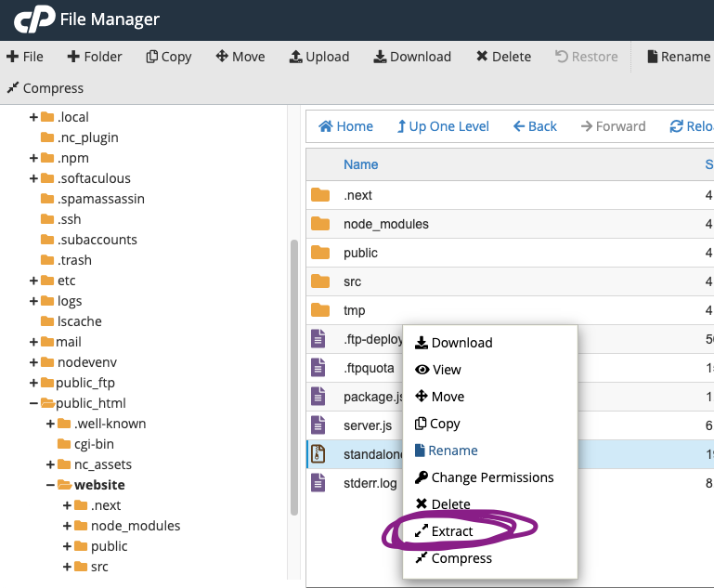Image resolution: width=714 pixels, height=588 pixels.
Task: Go to Home directory
Action: [x=345, y=126]
